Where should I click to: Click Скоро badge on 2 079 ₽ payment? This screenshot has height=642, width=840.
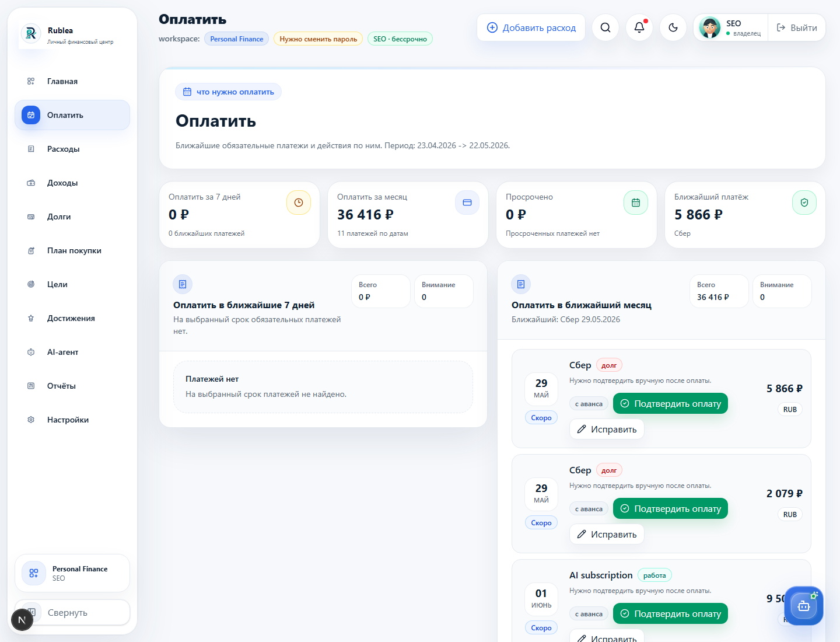click(x=541, y=523)
